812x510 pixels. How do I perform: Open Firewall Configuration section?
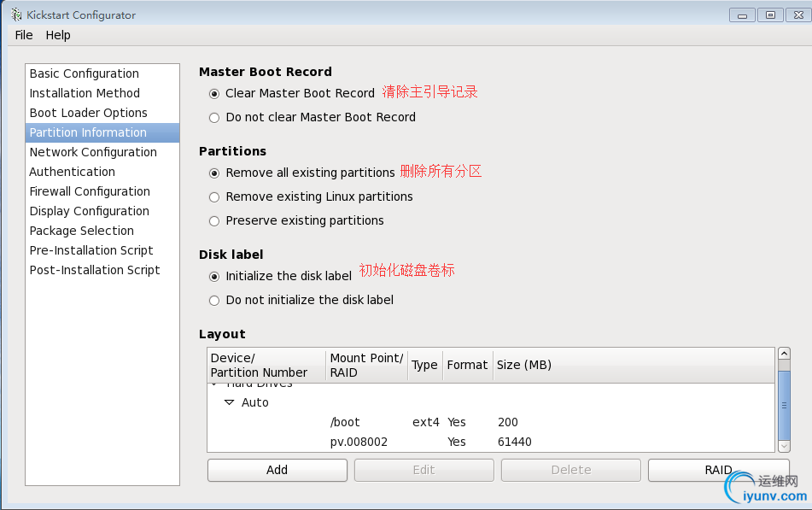pyautogui.click(x=102, y=191)
